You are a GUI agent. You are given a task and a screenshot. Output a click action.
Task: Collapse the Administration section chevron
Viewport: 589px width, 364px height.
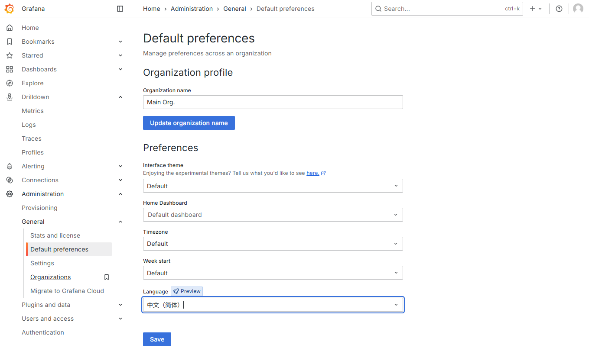tap(120, 194)
